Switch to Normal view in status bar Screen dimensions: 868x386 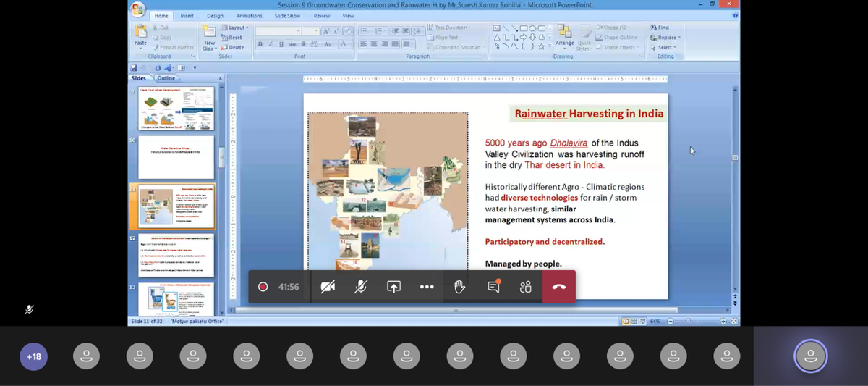pyautogui.click(x=626, y=321)
